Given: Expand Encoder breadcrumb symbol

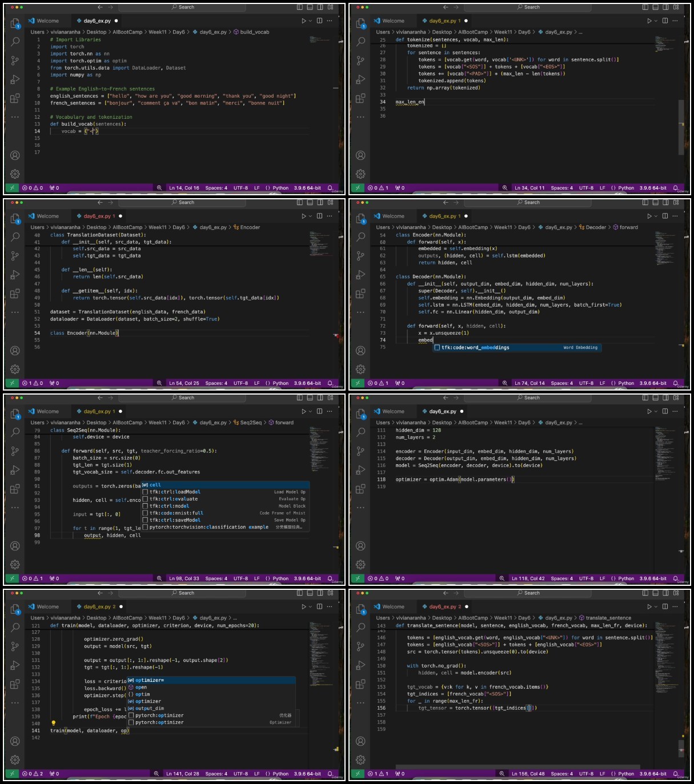Looking at the screenshot, I should click(247, 227).
